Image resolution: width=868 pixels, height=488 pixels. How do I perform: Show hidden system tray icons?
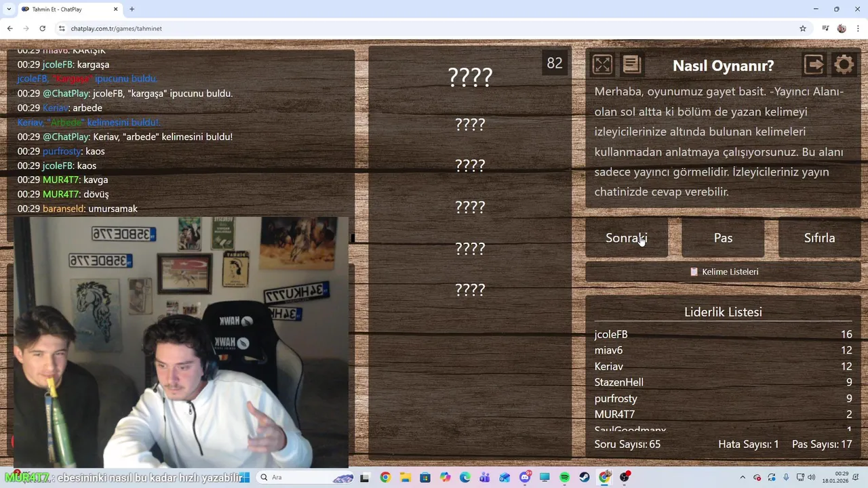[x=743, y=478]
